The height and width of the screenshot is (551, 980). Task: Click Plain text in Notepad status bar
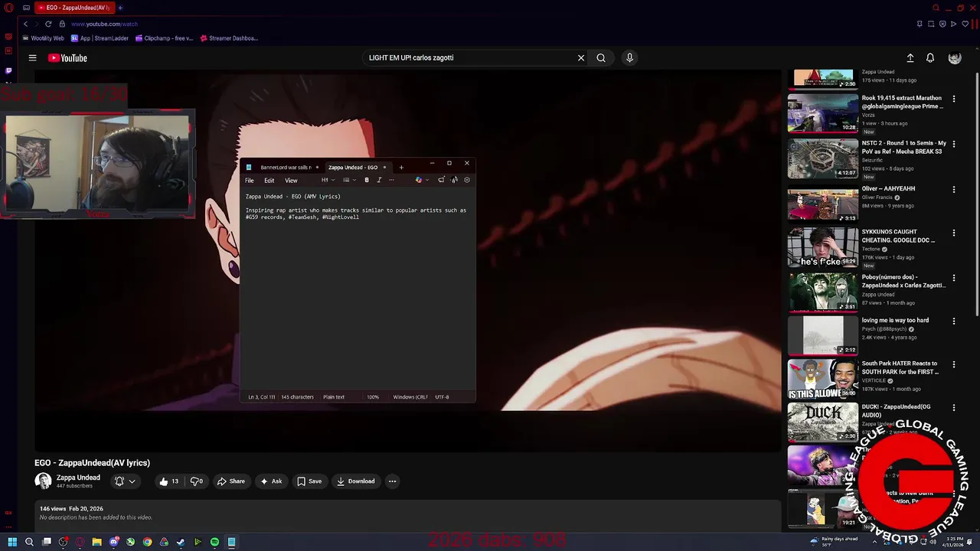coord(334,397)
